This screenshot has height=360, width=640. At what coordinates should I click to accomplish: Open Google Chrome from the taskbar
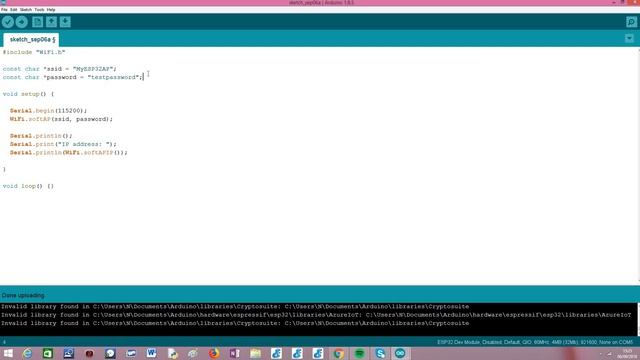338,353
